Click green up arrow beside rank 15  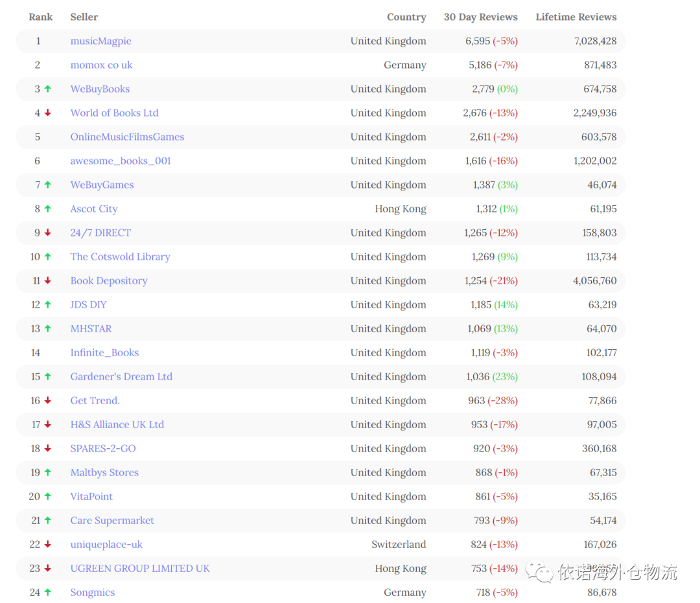[x=48, y=376]
